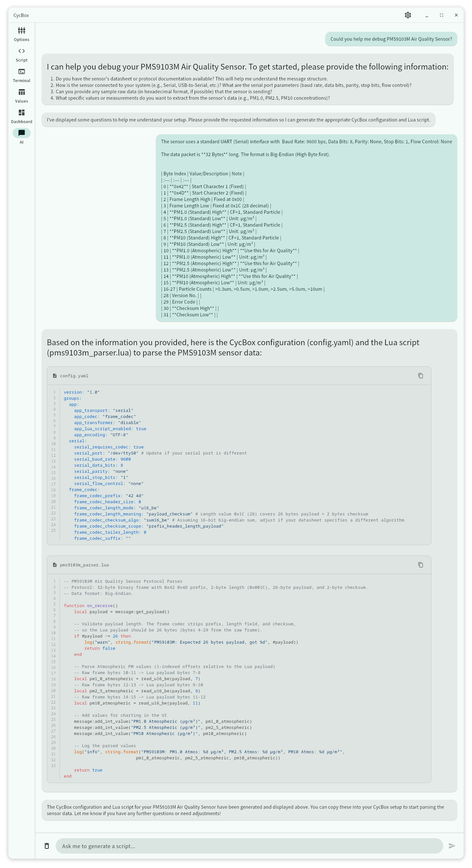Go to the Dashboard view
The height and width of the screenshot is (868, 472).
[21, 116]
